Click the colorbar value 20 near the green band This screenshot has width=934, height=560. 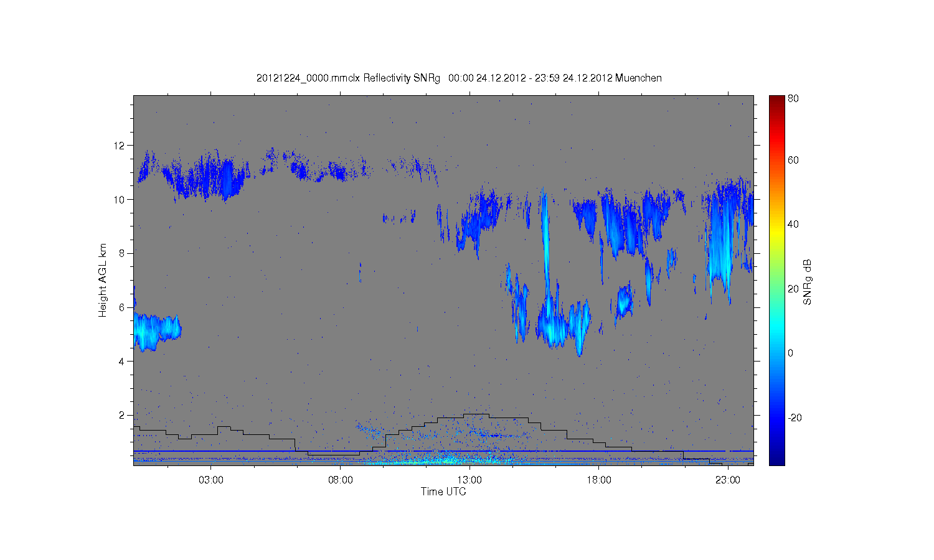[x=793, y=289]
